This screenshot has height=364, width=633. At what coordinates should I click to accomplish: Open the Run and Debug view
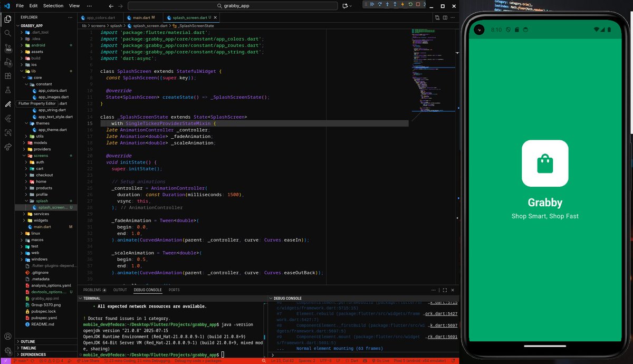click(x=7, y=62)
